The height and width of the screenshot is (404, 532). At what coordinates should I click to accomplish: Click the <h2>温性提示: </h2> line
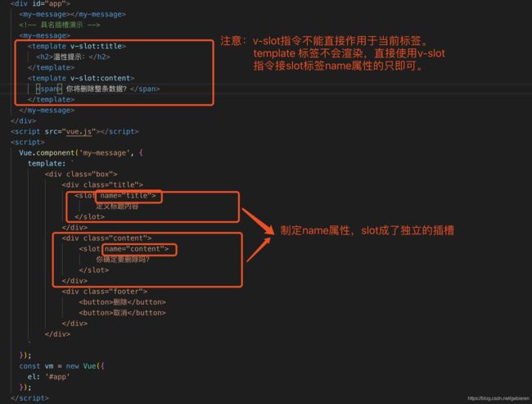click(x=73, y=57)
